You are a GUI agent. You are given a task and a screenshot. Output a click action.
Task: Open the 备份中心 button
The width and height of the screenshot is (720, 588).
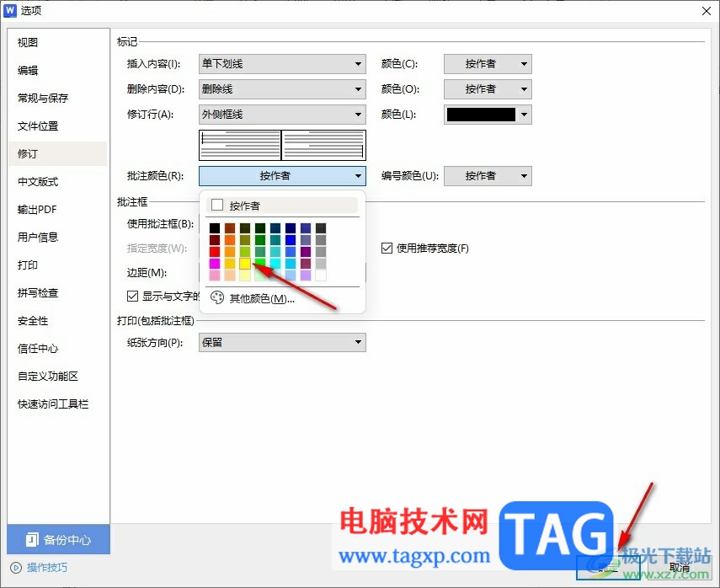coord(58,539)
